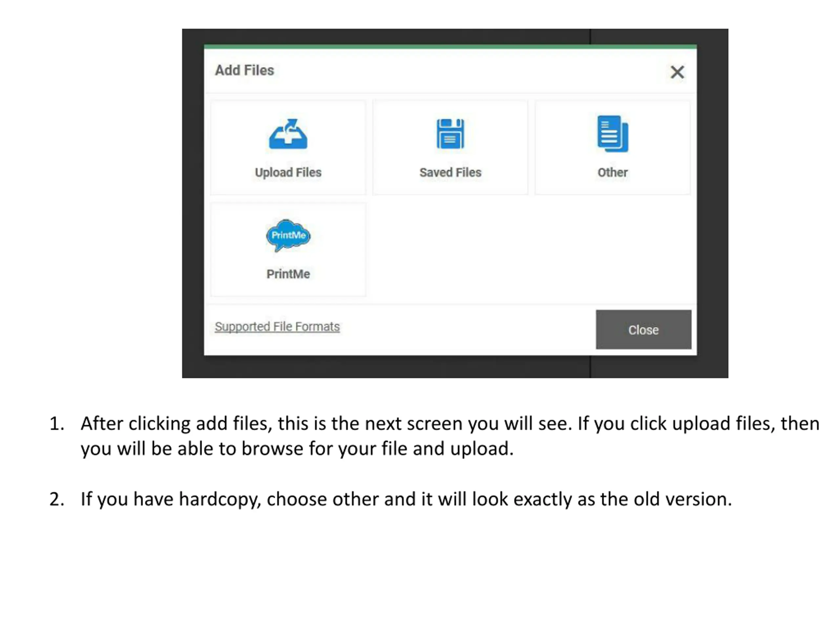
Task: Click the Saved Files label
Action: coord(451,172)
